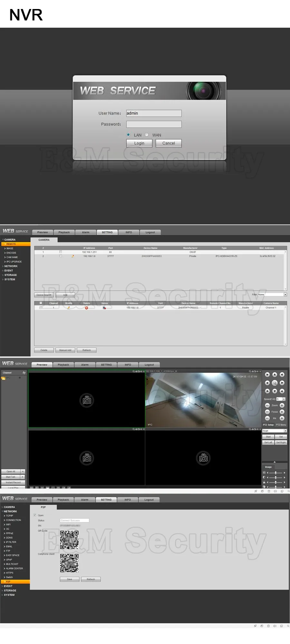
Task: Select the LAN radio button on the login dialog
Action: 128,135
